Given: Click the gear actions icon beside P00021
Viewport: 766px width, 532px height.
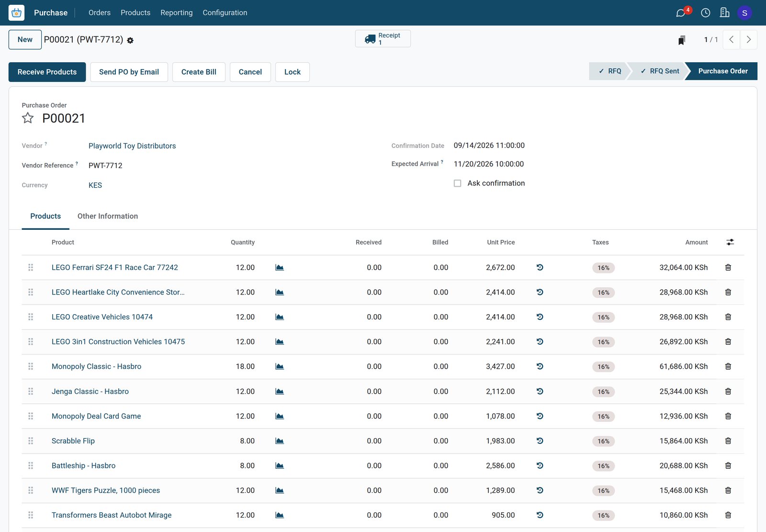Looking at the screenshot, I should 130,41.
